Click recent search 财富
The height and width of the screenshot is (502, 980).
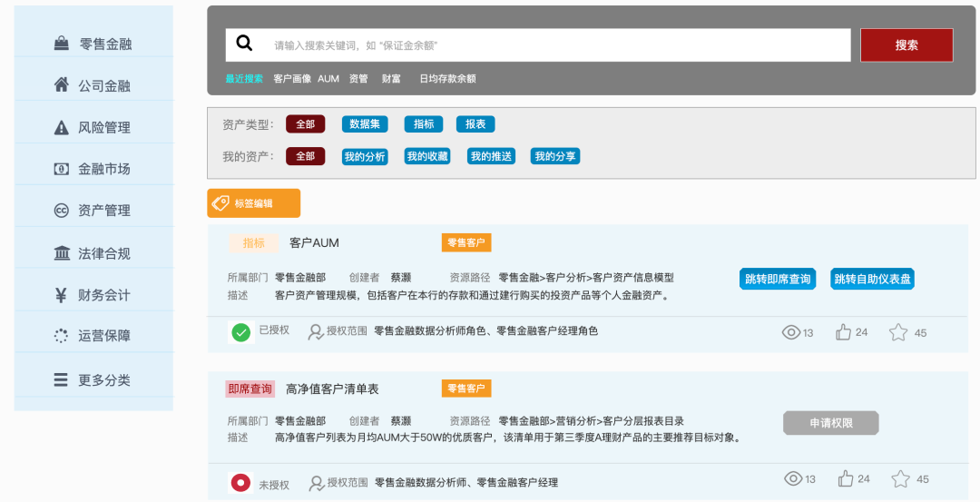(x=391, y=79)
